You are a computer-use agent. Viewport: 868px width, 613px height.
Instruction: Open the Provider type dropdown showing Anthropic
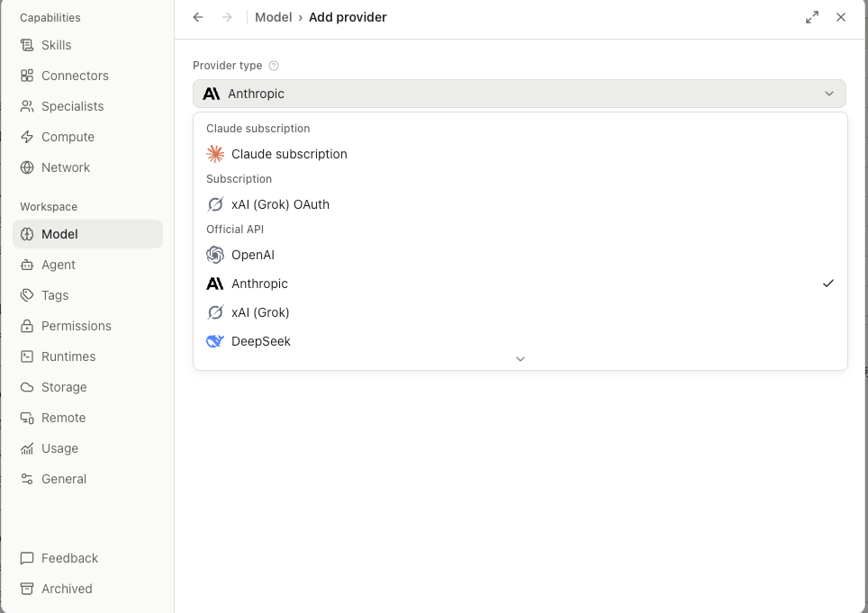point(520,94)
